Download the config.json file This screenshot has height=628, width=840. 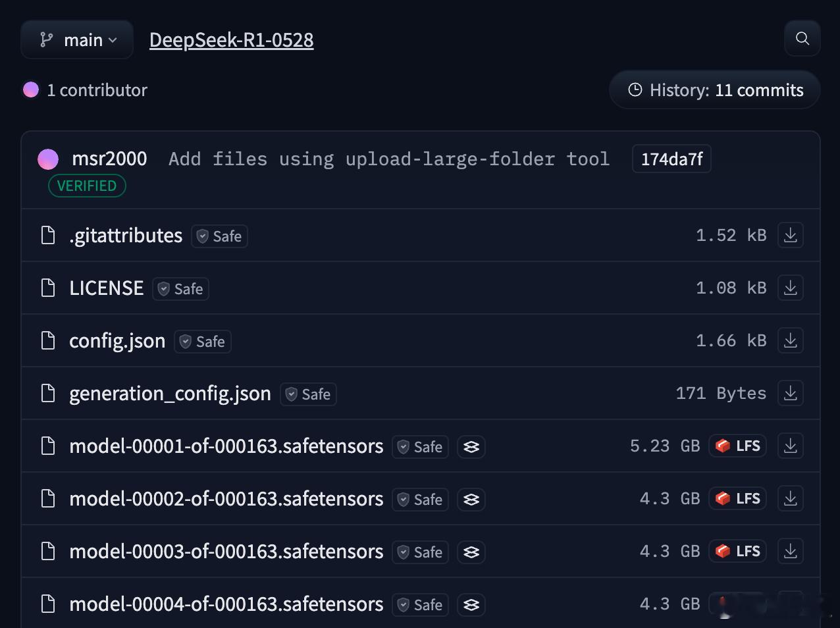click(791, 340)
